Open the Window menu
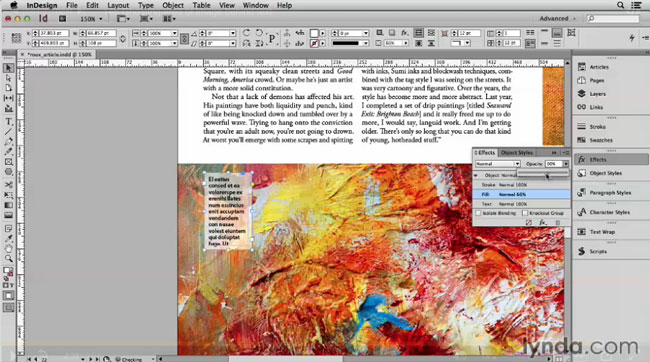This screenshot has width=650, height=362. click(255, 5)
